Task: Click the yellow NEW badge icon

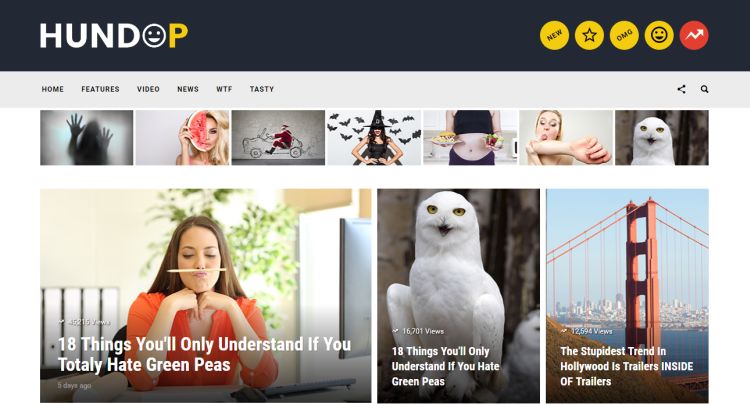Action: coord(554,35)
